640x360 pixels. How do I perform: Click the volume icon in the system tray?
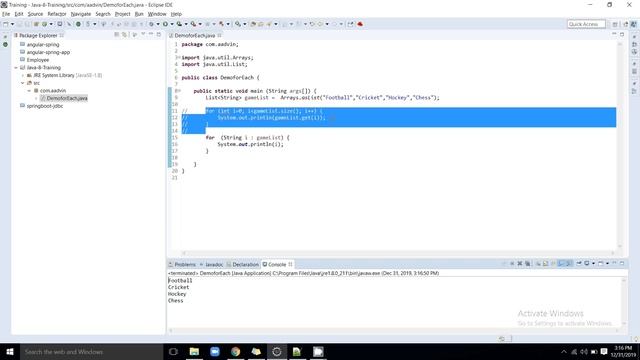point(584,352)
